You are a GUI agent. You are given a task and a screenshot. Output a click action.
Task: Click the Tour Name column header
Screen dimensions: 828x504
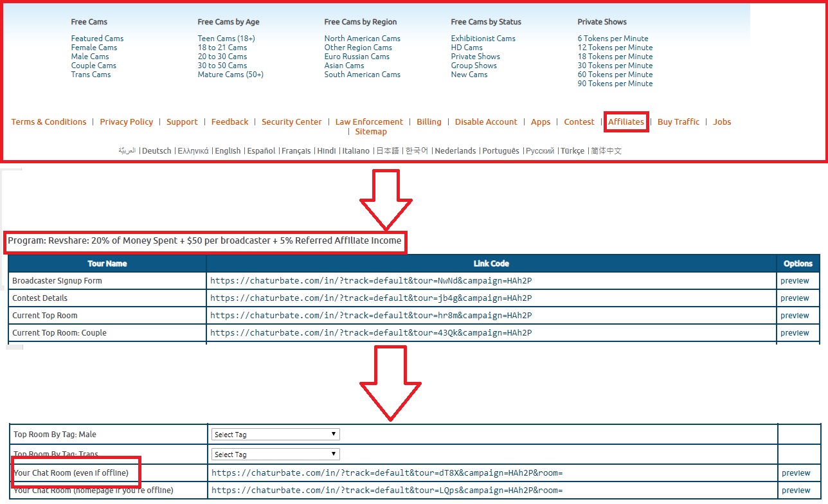[x=107, y=264]
